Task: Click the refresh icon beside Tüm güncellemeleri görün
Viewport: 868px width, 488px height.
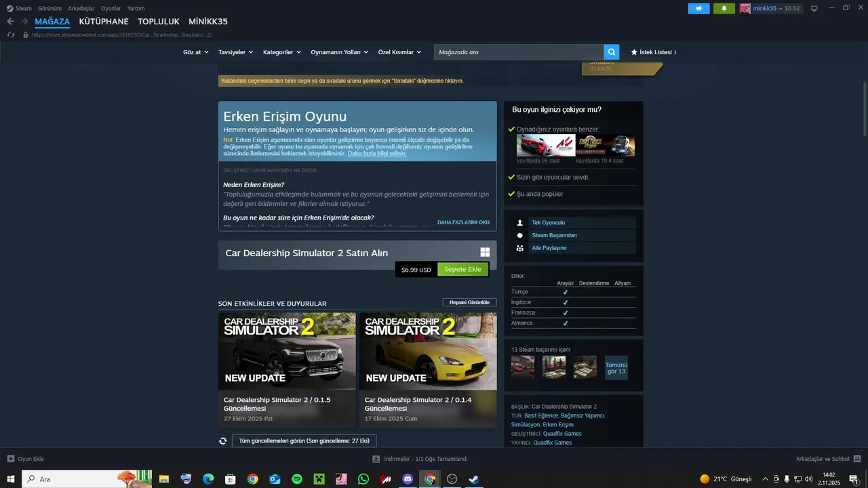Action: pos(222,441)
